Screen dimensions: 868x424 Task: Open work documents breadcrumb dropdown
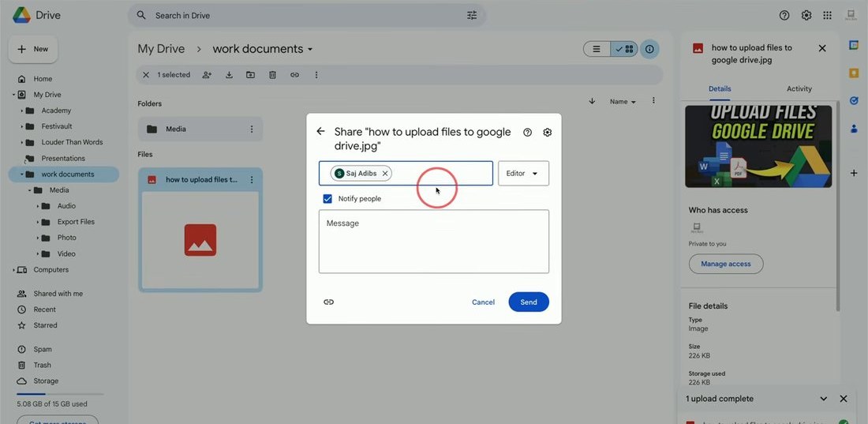tap(310, 49)
